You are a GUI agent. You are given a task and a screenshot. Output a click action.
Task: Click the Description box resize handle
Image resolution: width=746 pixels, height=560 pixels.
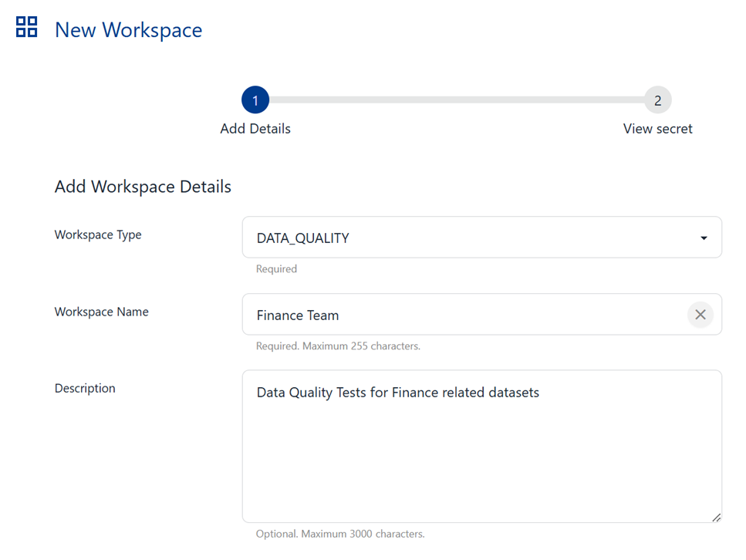click(716, 518)
